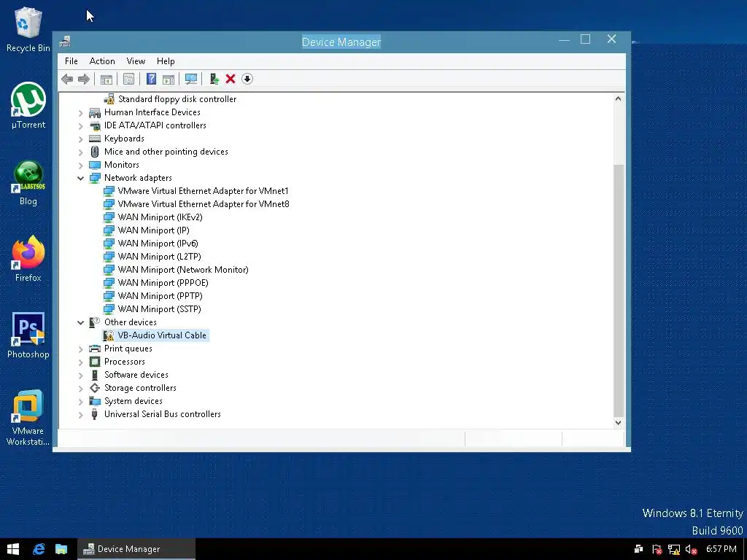Expand the IDE ATA/ATAPI controllers node

click(80, 125)
